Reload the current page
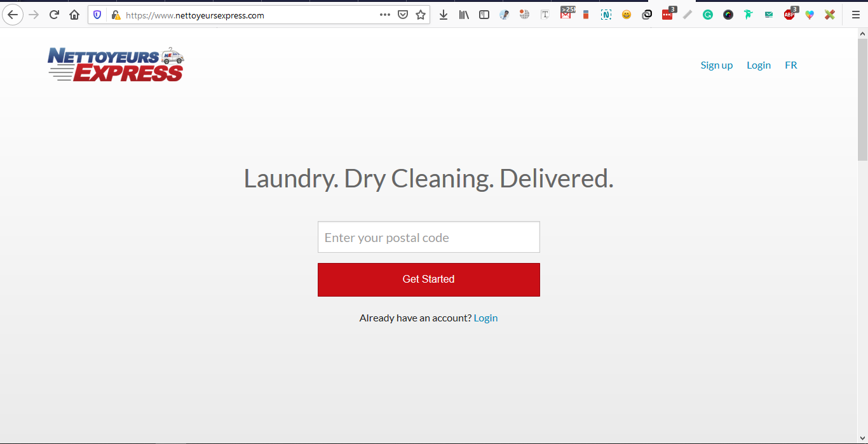The height and width of the screenshot is (444, 868). tap(55, 15)
